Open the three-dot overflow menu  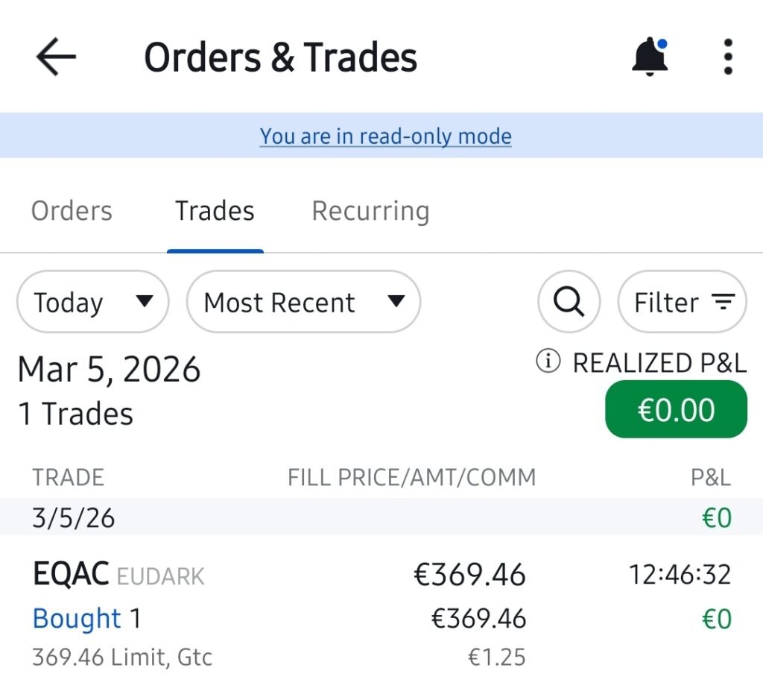pos(728,57)
